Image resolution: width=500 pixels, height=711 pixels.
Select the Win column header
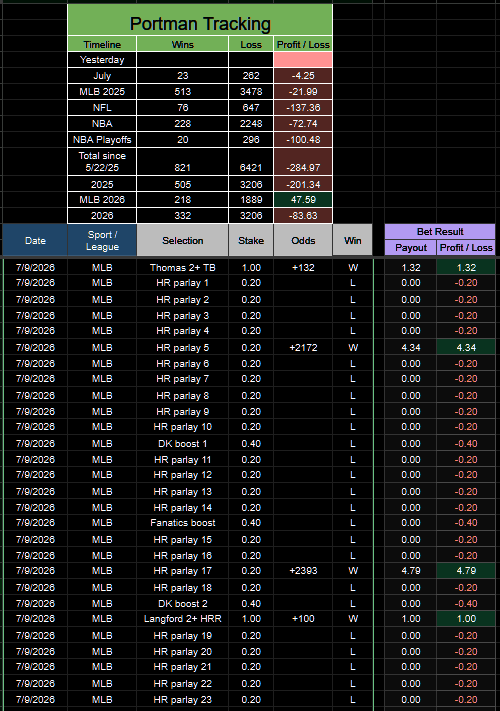pos(353,240)
